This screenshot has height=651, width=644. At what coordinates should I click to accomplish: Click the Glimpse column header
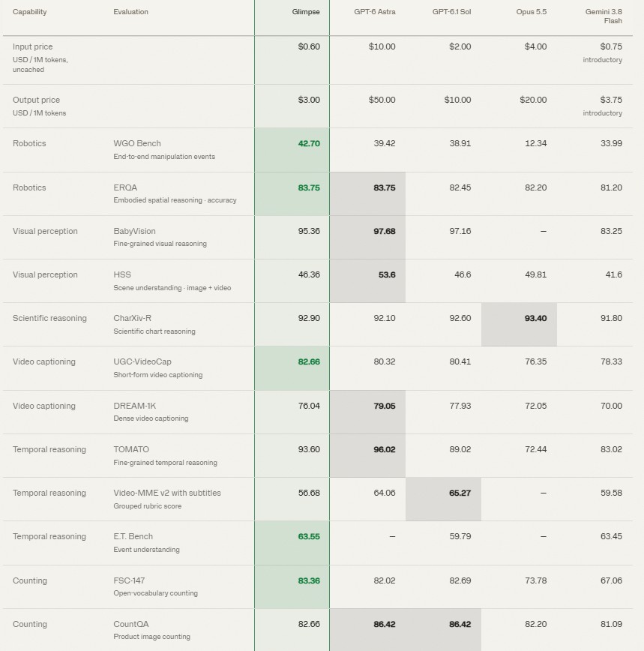(306, 12)
